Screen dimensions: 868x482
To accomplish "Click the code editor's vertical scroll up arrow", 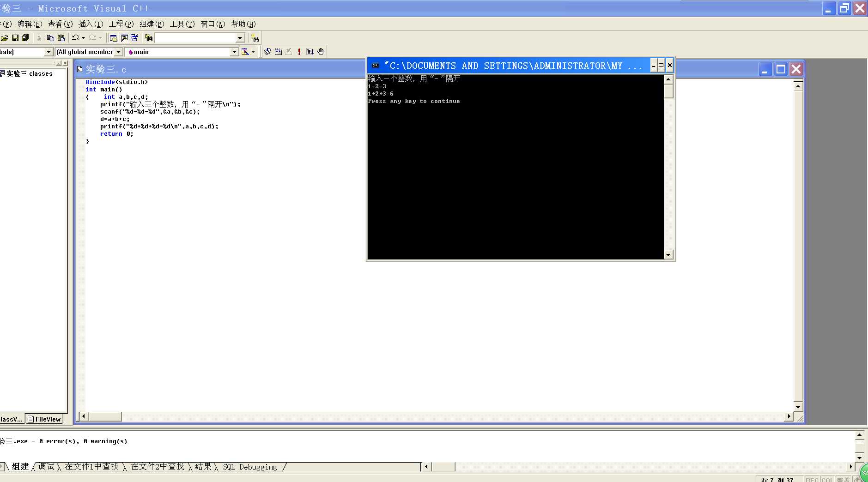I will (x=798, y=86).
